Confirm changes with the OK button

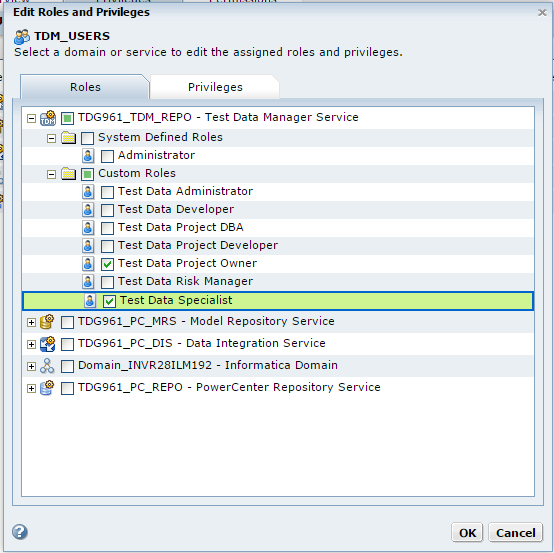tap(467, 533)
